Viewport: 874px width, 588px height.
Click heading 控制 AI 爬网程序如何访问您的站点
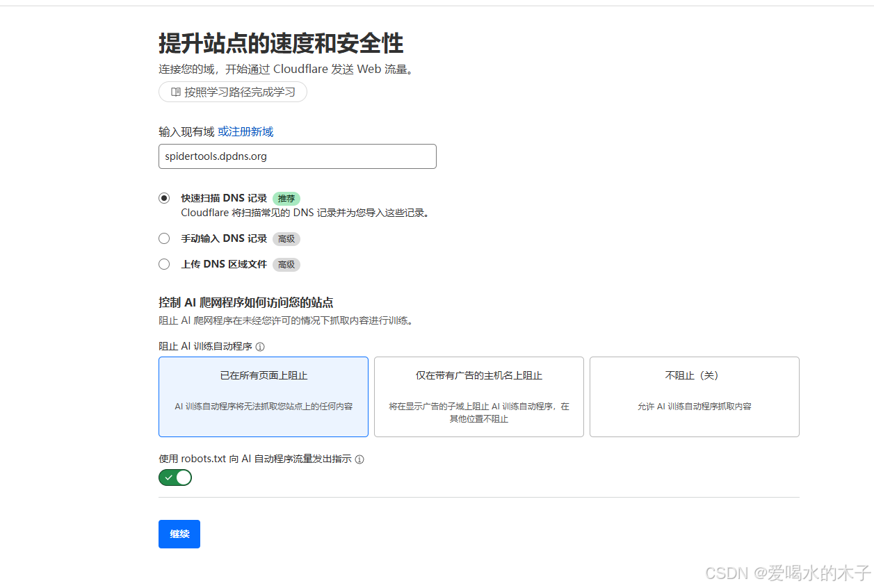246,302
